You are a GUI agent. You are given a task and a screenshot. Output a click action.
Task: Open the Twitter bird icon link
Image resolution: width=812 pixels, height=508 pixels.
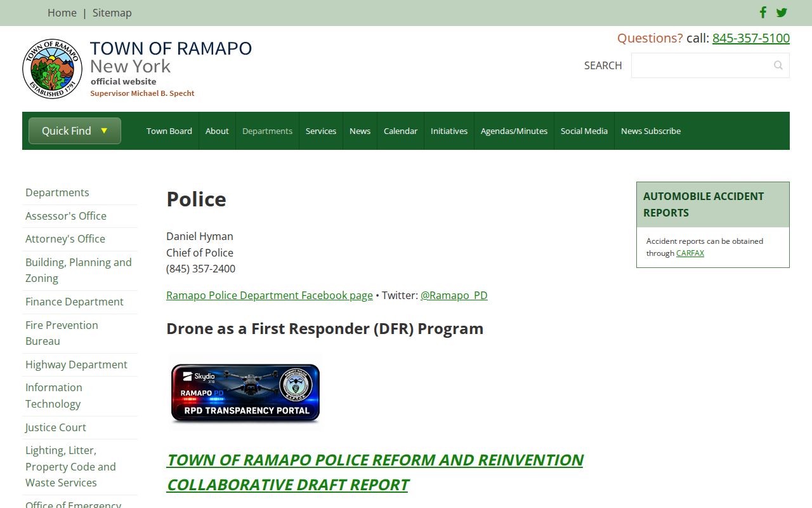coord(782,12)
